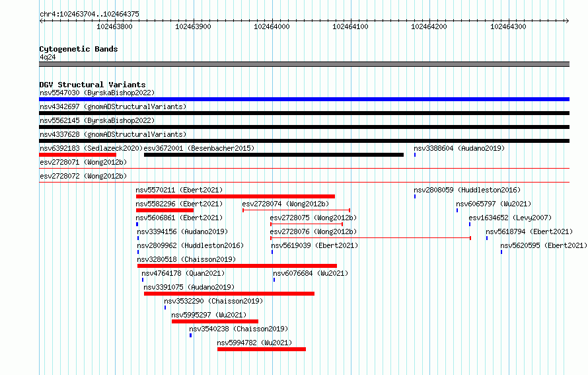Open esv1634652 (Levy2007) label
The image size is (588, 375).
tap(510, 218)
